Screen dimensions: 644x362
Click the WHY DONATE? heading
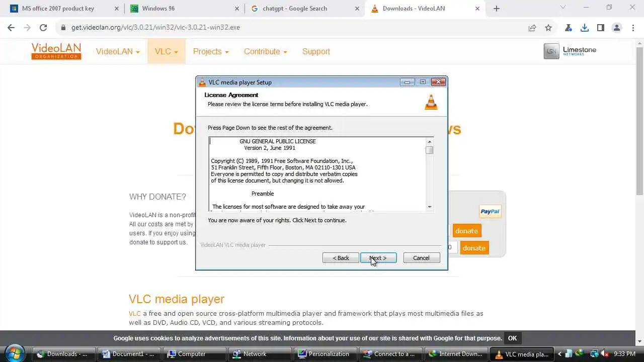click(157, 197)
